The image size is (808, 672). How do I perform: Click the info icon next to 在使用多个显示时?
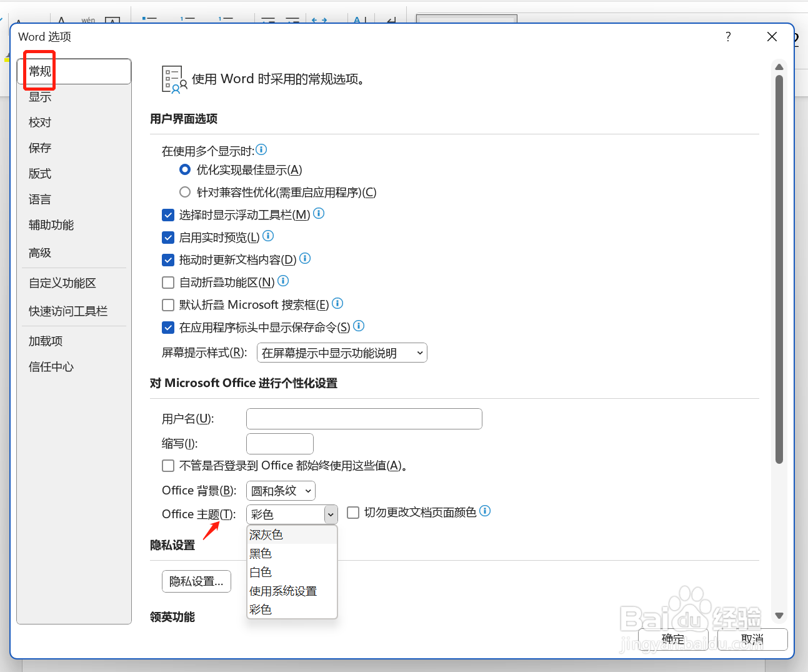pos(261,149)
